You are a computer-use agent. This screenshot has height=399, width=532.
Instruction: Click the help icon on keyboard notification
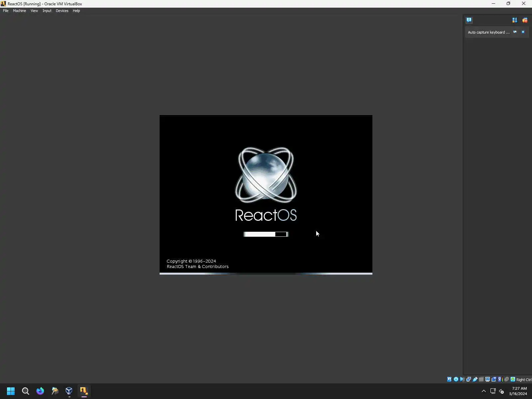pos(515,32)
